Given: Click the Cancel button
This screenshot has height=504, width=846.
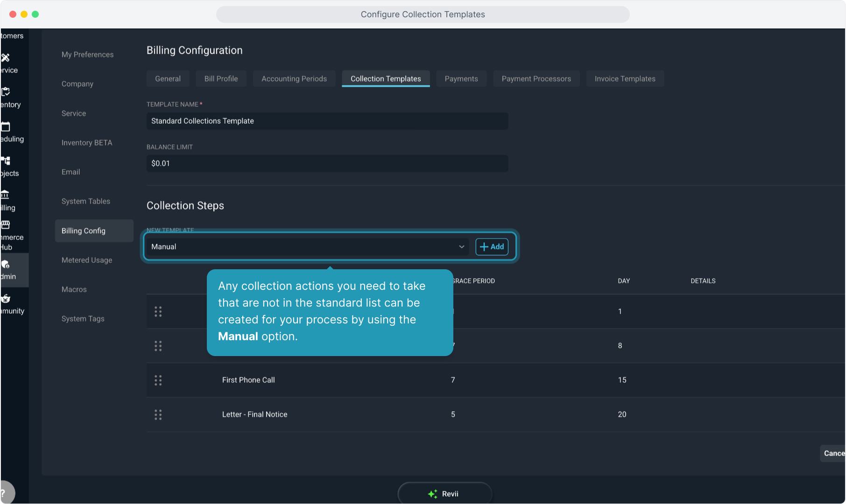Looking at the screenshot, I should pos(833,453).
